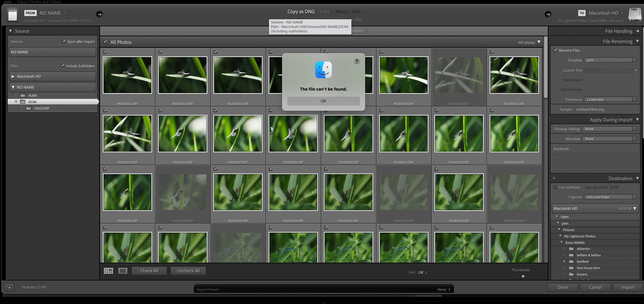Viewport: 644px width, 304px height.
Task: Click the destination arrow icon next to TO
Action: coord(548,14)
